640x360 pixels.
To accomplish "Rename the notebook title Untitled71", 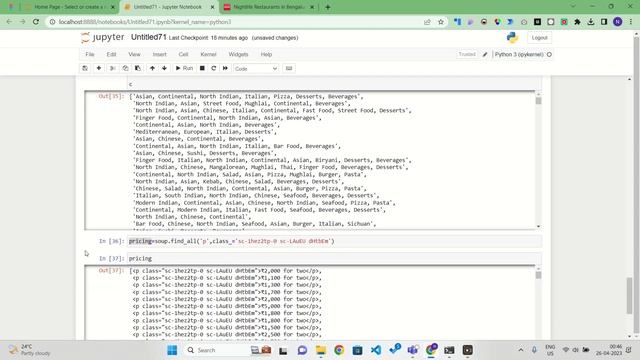I will tap(149, 37).
